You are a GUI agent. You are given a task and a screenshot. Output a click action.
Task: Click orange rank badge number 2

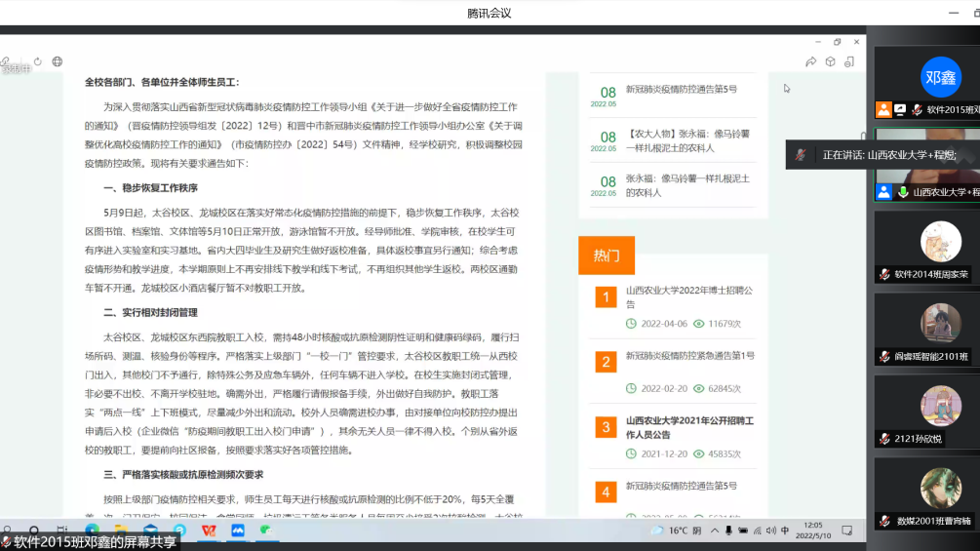[606, 363]
